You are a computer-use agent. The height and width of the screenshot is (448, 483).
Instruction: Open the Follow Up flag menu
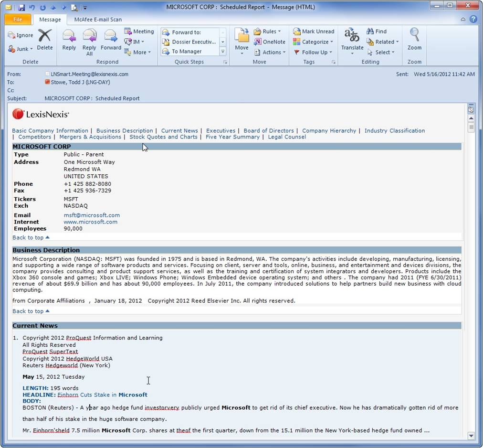[313, 53]
